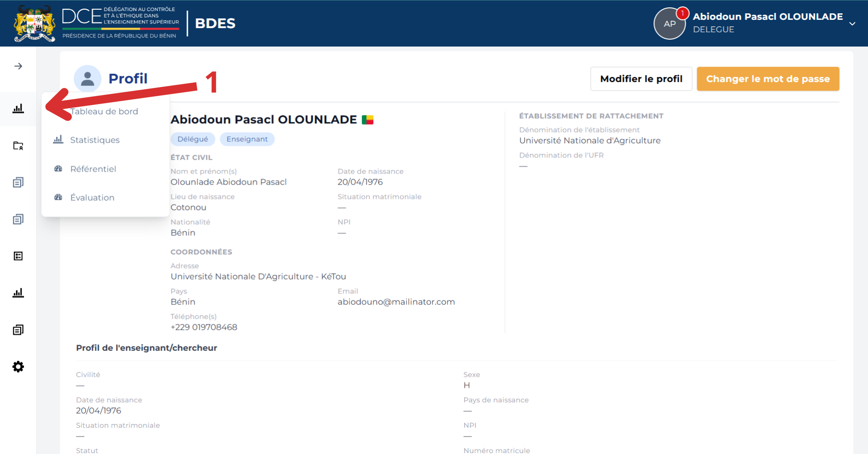Click the Enseignant role badge
This screenshot has height=454, width=868.
pyautogui.click(x=247, y=139)
